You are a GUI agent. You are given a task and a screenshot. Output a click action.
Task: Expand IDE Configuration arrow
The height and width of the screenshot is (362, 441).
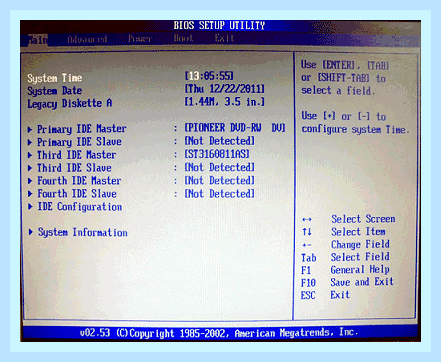point(30,207)
